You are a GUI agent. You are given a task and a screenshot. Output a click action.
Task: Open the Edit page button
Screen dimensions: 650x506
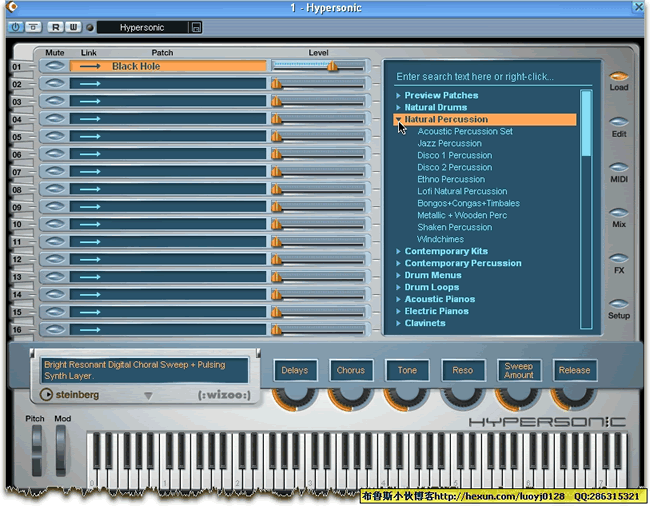tap(618, 121)
